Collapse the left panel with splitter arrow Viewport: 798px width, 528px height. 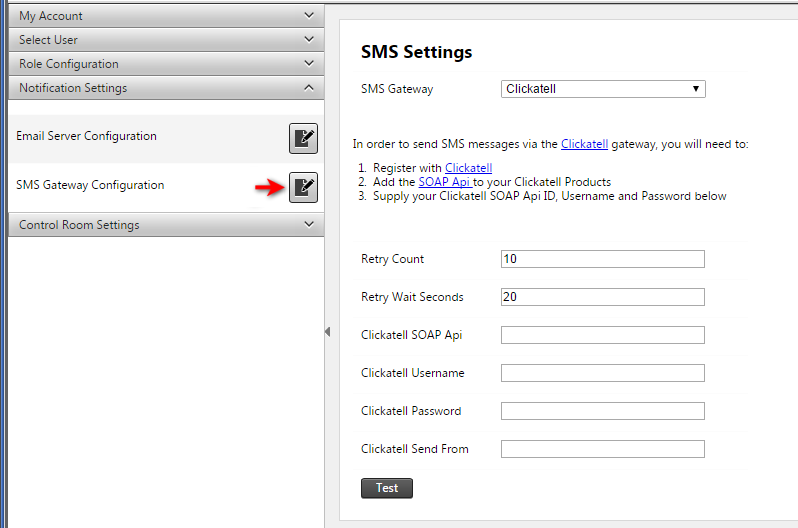(x=327, y=332)
